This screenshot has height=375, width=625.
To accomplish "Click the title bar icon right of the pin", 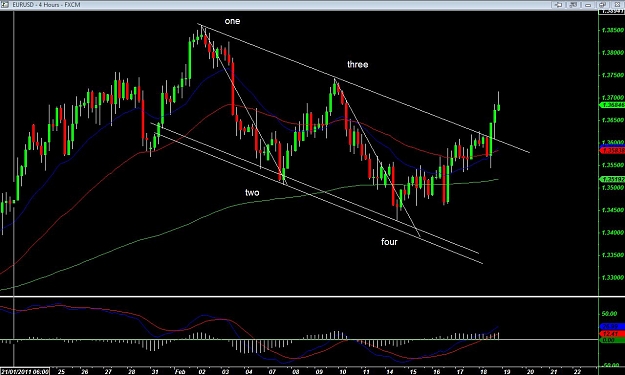I will click(573, 5).
